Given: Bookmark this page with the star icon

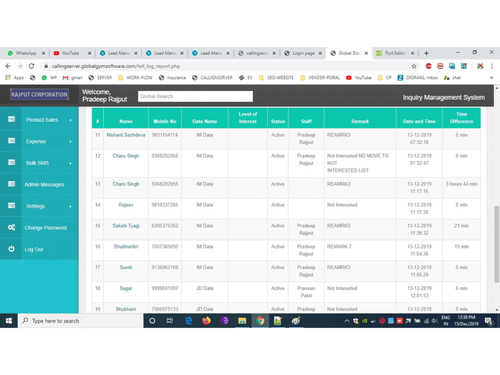Looking at the screenshot, I should point(414,66).
